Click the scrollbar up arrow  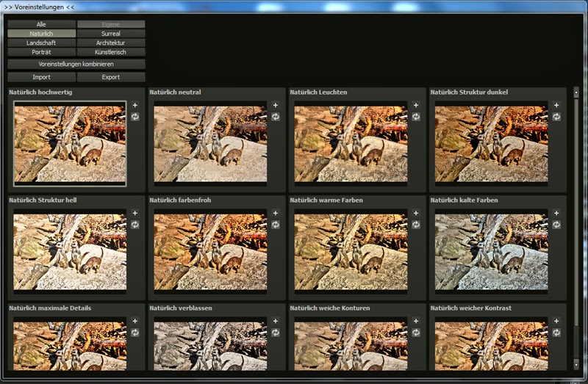(576, 93)
